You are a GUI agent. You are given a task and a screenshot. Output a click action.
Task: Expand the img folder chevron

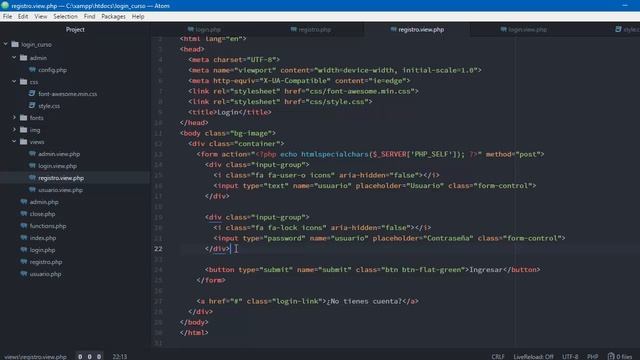pos(14,130)
